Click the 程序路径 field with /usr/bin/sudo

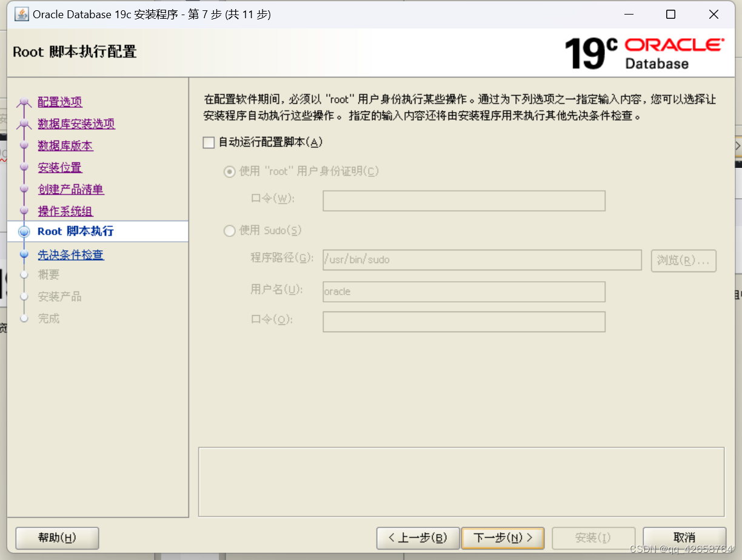pos(482,260)
